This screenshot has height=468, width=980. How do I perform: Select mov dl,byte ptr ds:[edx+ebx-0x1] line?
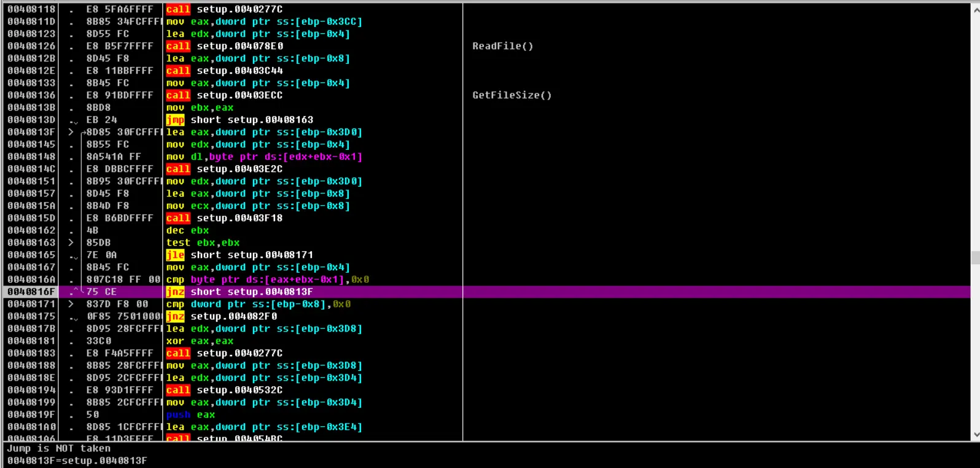pos(265,157)
